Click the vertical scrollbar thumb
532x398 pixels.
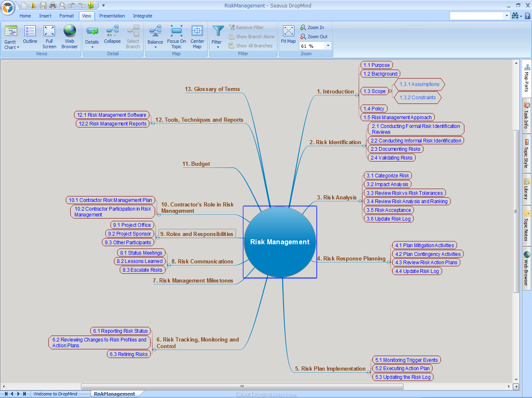tap(516, 211)
